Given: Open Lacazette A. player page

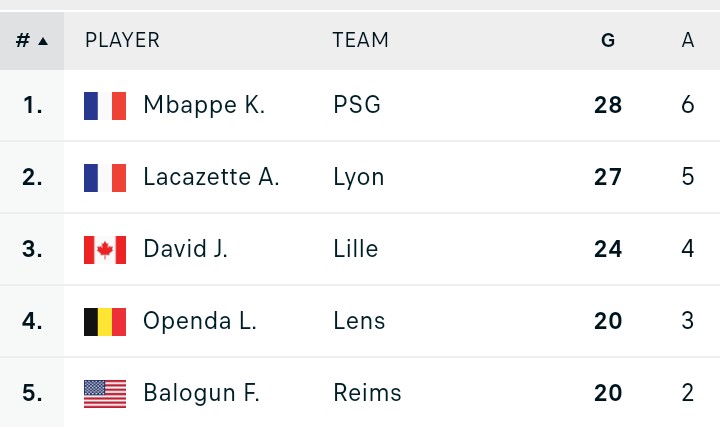Looking at the screenshot, I should coord(211,177).
